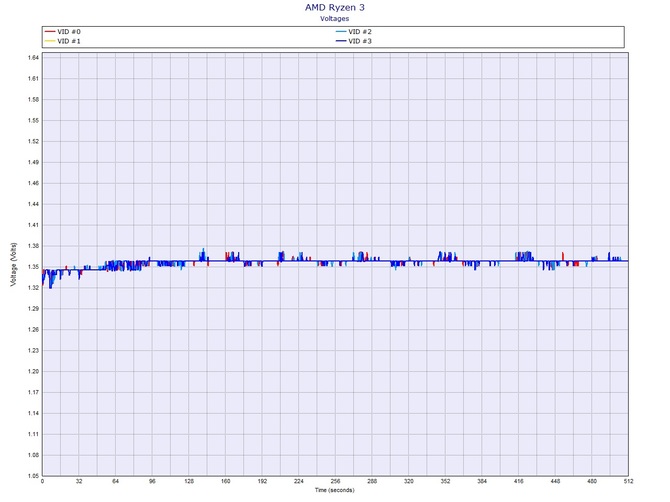Click the AMD Ryzen 3 chart title

pyautogui.click(x=335, y=7)
